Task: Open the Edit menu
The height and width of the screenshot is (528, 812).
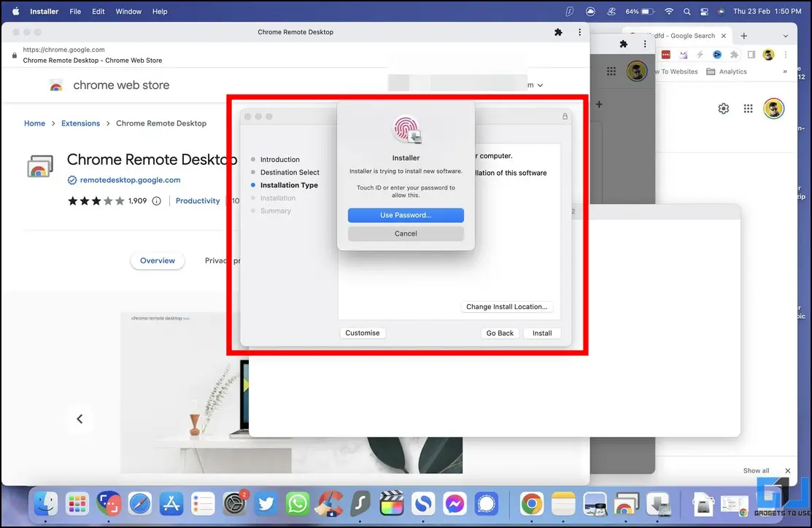Action: click(x=98, y=12)
